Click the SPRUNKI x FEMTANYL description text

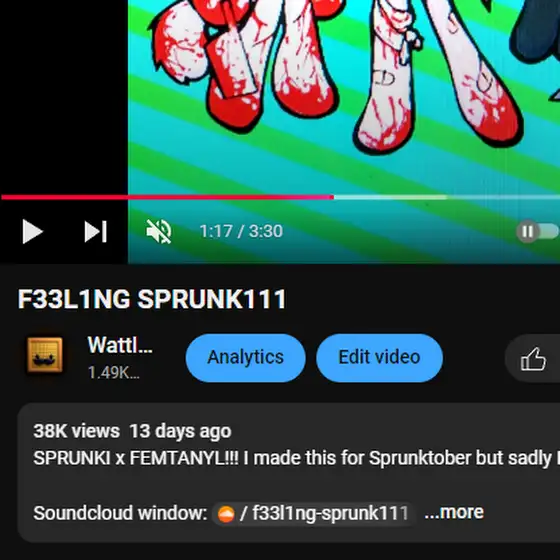pyautogui.click(x=296, y=458)
